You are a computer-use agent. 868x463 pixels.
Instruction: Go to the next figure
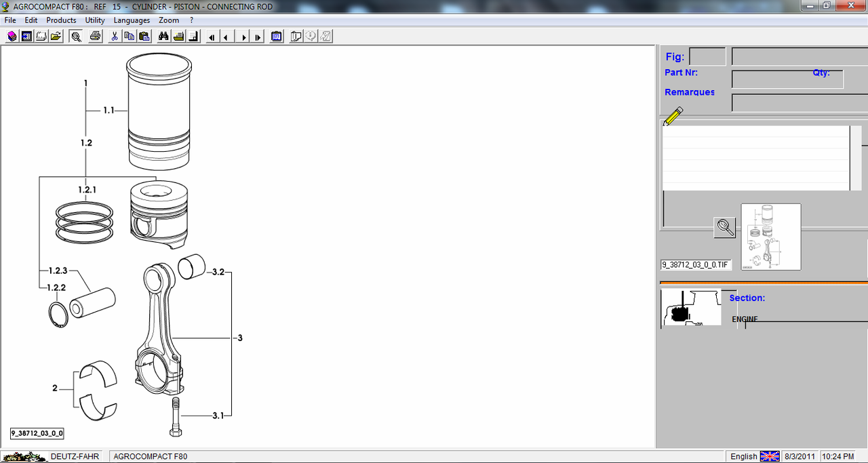click(x=243, y=37)
